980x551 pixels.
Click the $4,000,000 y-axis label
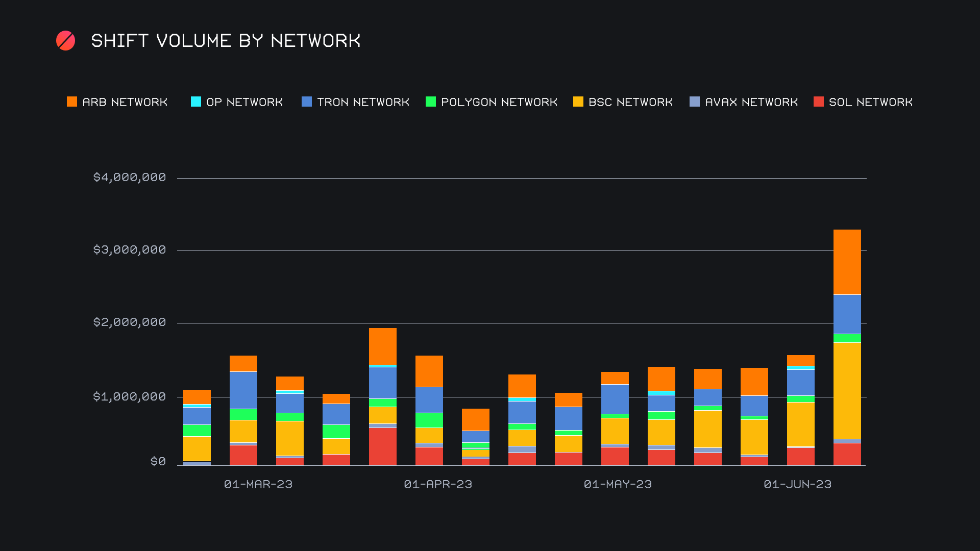[130, 178]
